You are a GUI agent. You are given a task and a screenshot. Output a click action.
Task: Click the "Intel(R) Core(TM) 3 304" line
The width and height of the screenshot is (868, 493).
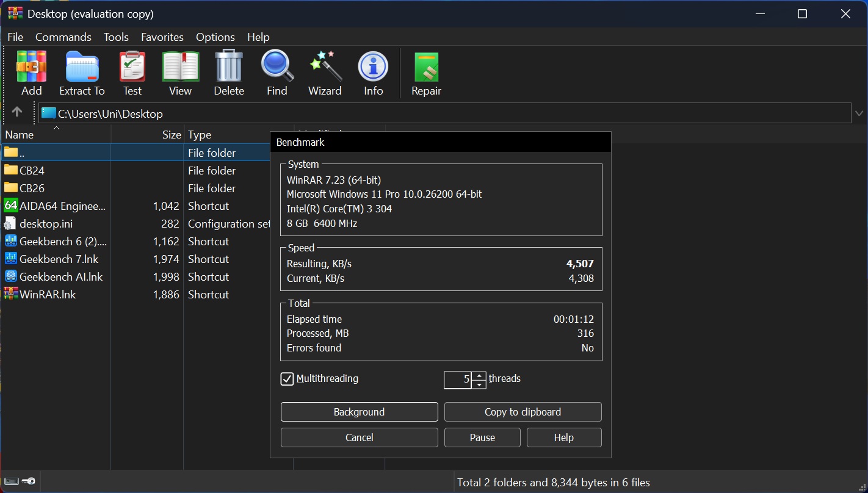[x=339, y=209]
